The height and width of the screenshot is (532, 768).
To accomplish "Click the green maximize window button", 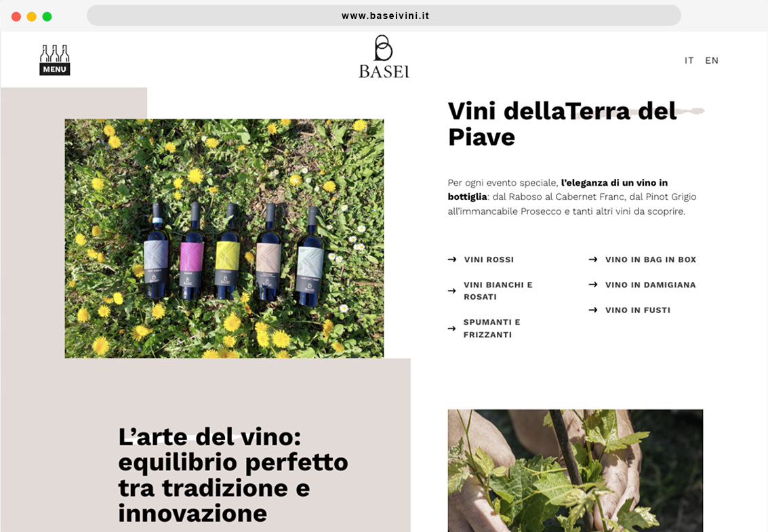I will (x=47, y=17).
